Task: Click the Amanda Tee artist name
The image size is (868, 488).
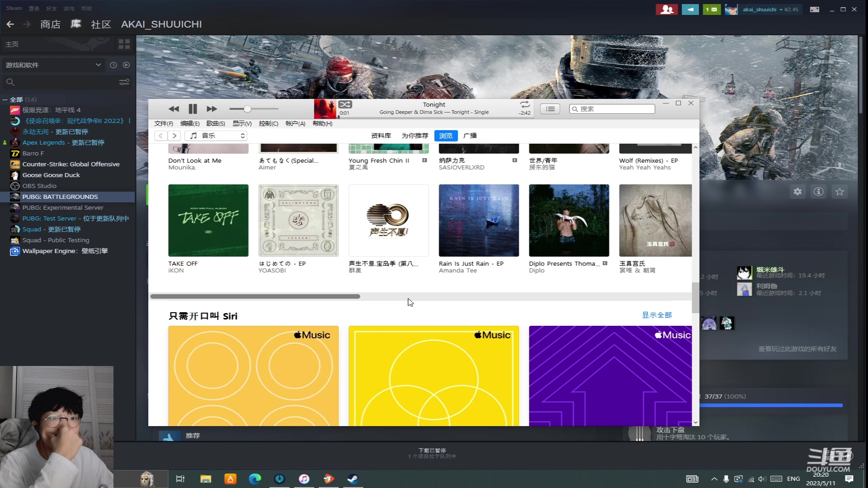Action: coord(458,270)
